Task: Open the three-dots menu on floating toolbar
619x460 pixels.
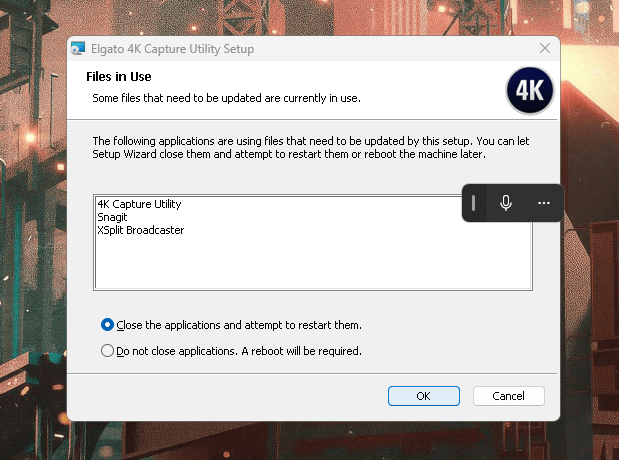Action: (544, 203)
